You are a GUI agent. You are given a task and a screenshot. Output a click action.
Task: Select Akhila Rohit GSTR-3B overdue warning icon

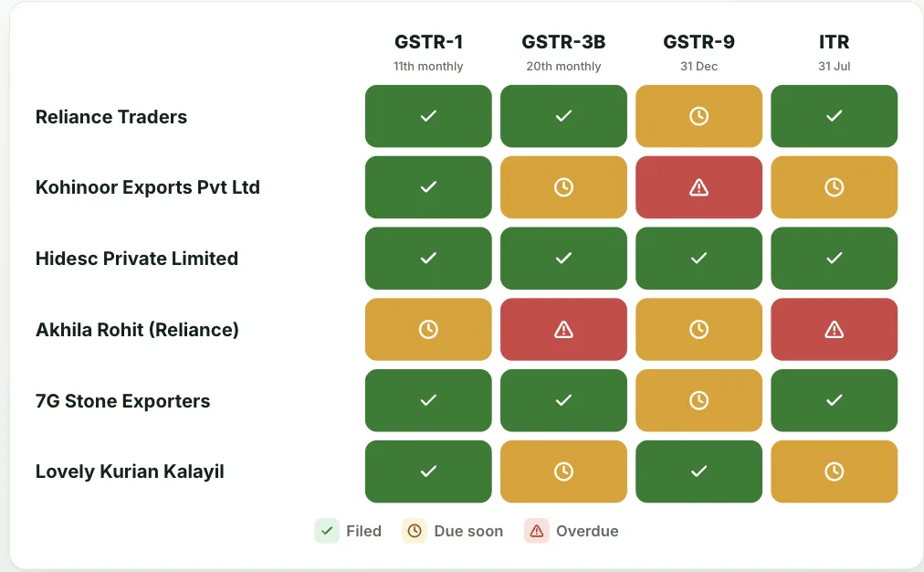563,330
